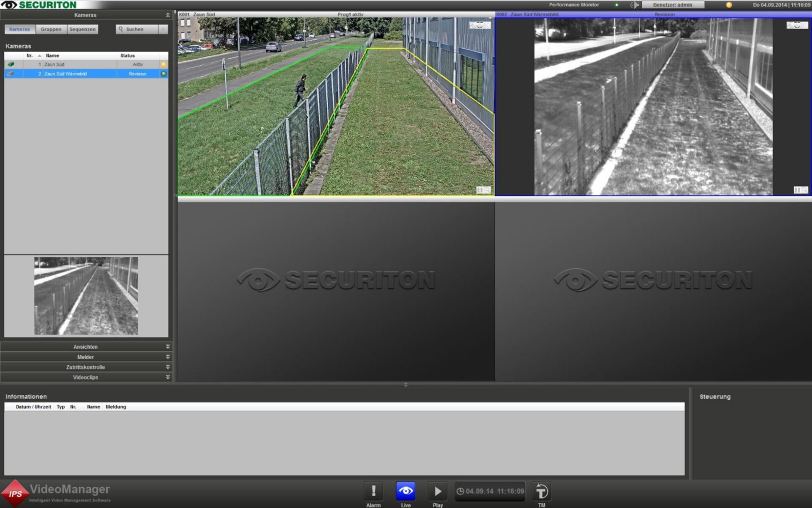Sort messages by Nr. column in Informationen
Image resolution: width=812 pixels, height=508 pixels.
(73, 407)
